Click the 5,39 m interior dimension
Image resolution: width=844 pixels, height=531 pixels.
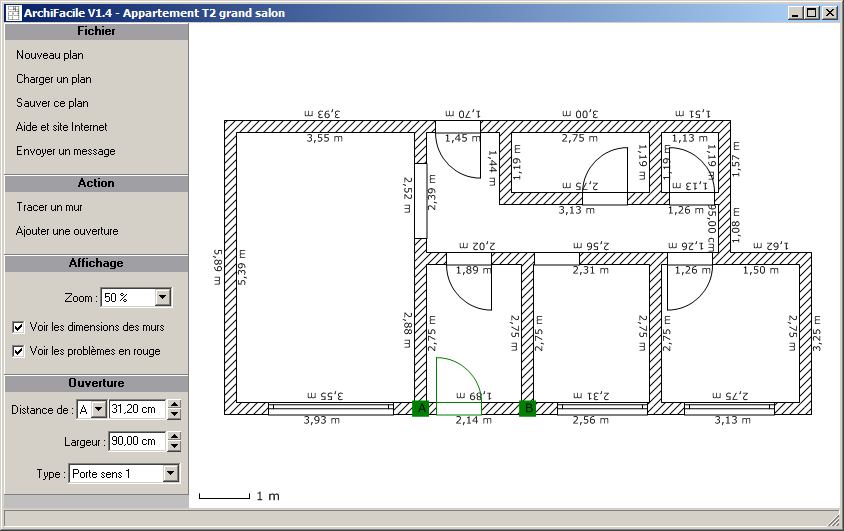(242, 267)
